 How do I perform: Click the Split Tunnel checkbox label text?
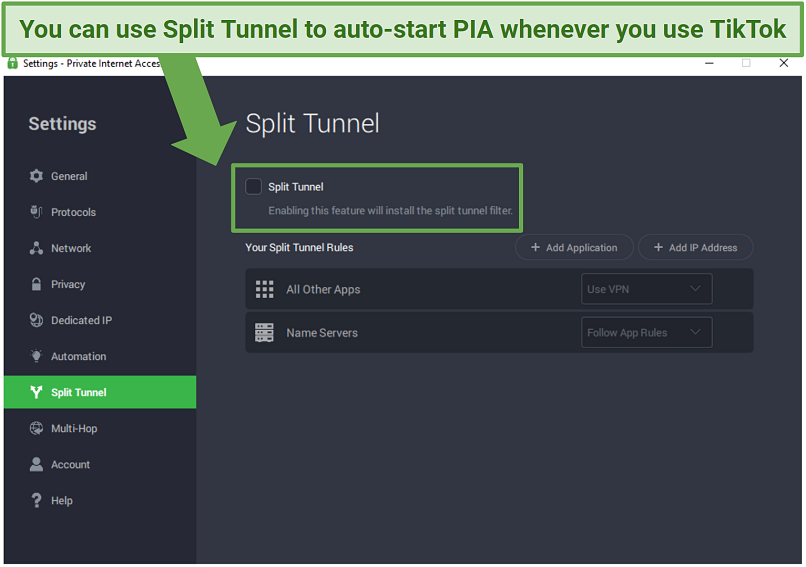296,187
